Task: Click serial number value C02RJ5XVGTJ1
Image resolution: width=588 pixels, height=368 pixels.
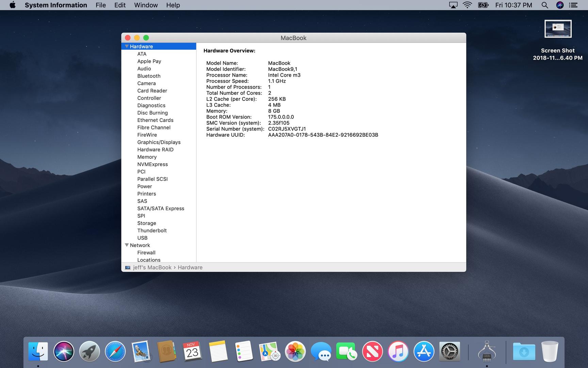Action: [287, 129]
